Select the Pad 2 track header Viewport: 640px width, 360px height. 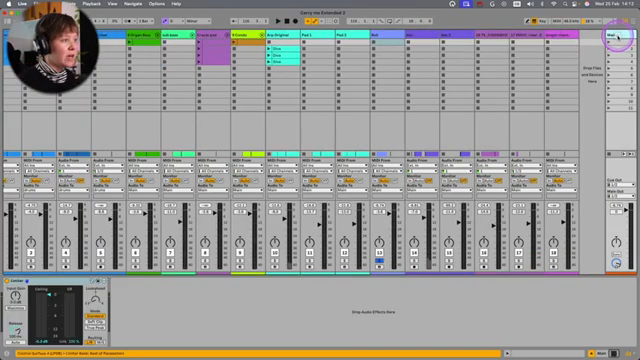[x=352, y=35]
